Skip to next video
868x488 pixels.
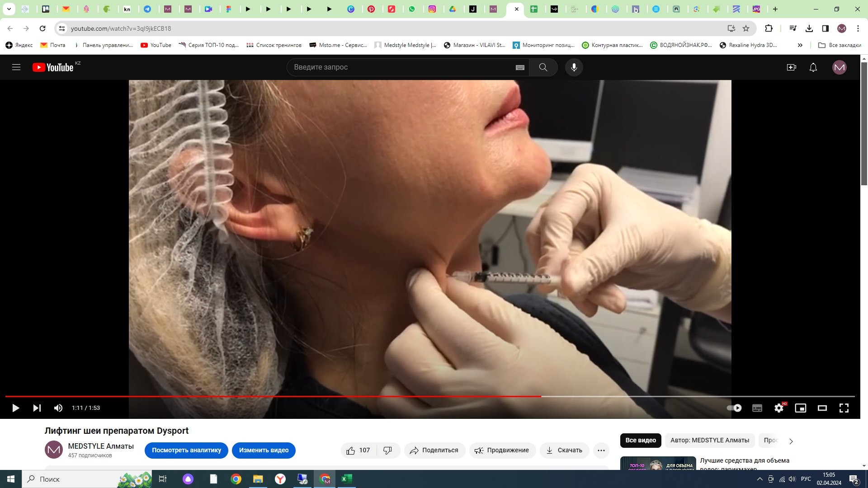37,408
